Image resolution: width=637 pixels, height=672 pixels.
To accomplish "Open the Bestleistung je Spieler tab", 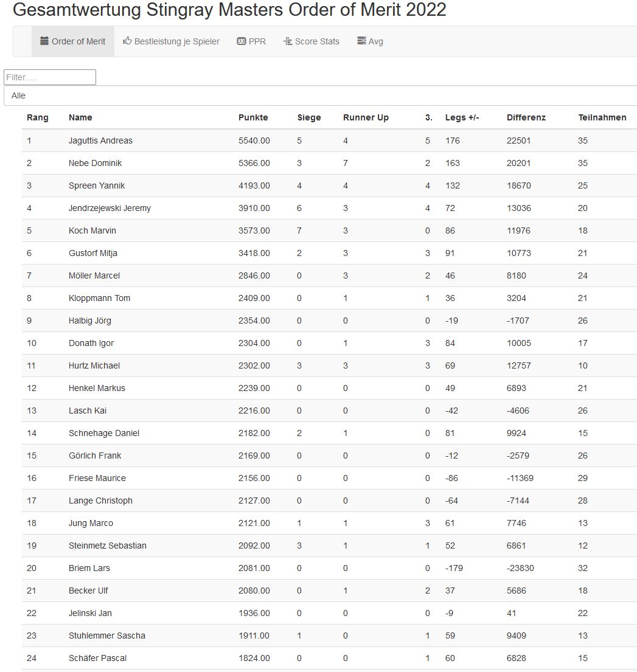I will (x=176, y=41).
